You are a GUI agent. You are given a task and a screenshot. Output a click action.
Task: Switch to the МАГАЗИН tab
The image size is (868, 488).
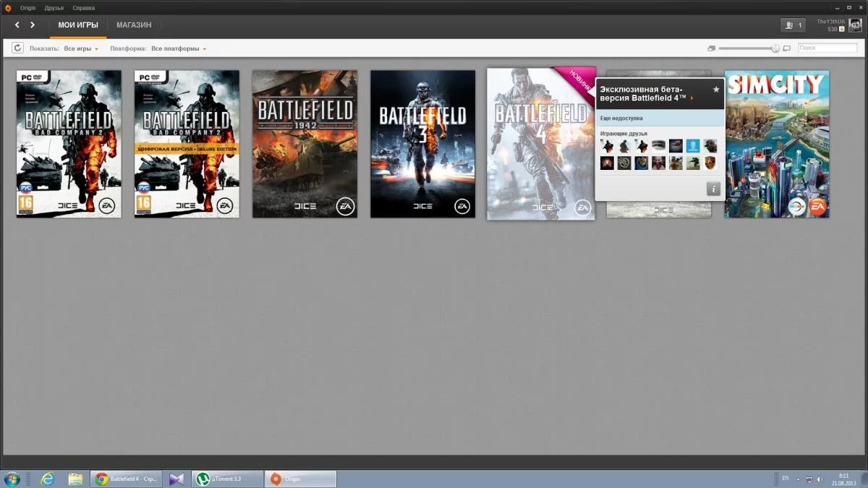pos(134,25)
